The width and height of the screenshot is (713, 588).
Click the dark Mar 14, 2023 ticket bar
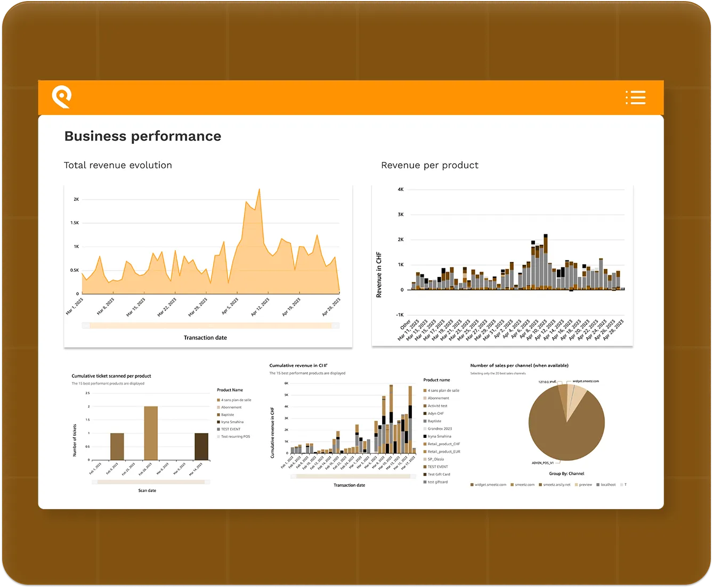[x=201, y=446]
